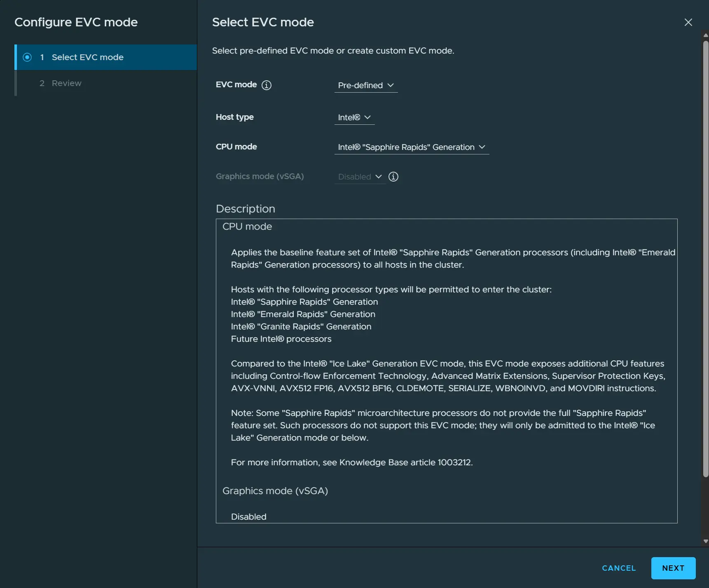The width and height of the screenshot is (709, 588).
Task: Click the scrollbar down arrow
Action: 706,541
